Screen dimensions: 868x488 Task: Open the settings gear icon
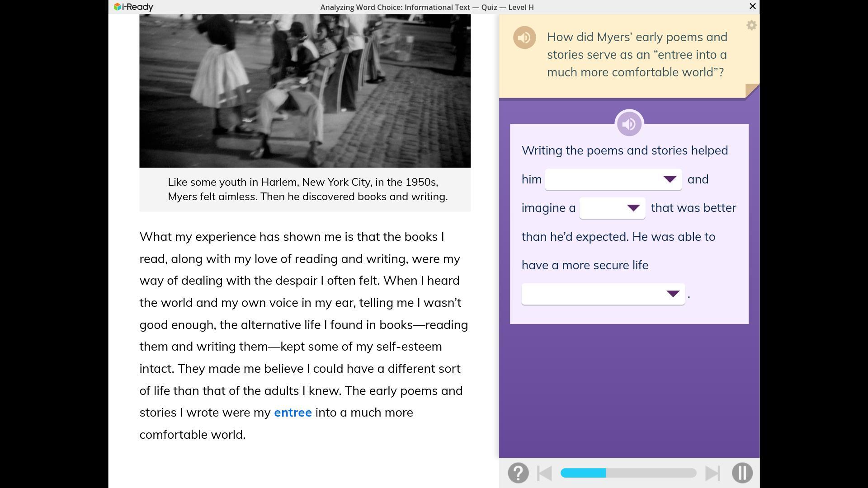pyautogui.click(x=751, y=26)
